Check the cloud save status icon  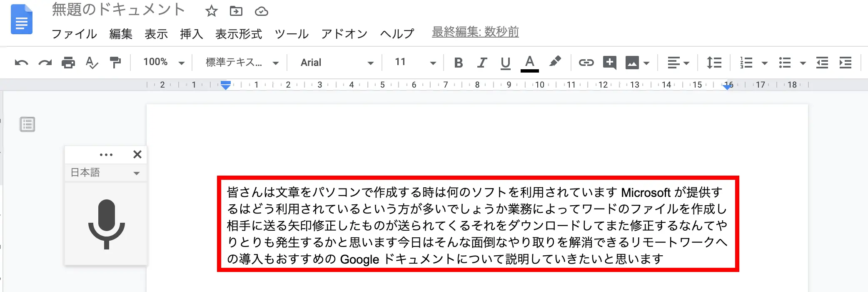[262, 11]
